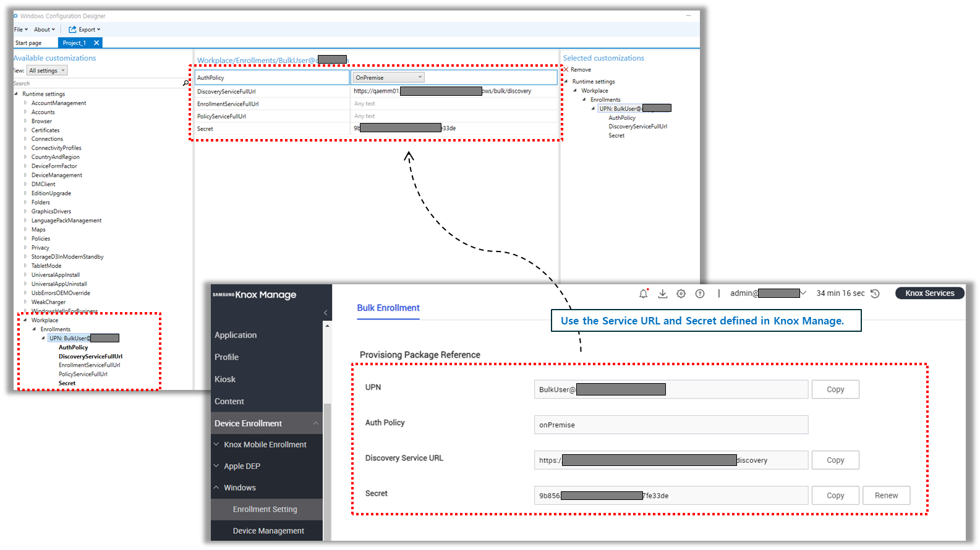The height and width of the screenshot is (550, 980).
Task: Select EnrollmentServiceFullUrl in the left tree
Action: (x=89, y=365)
